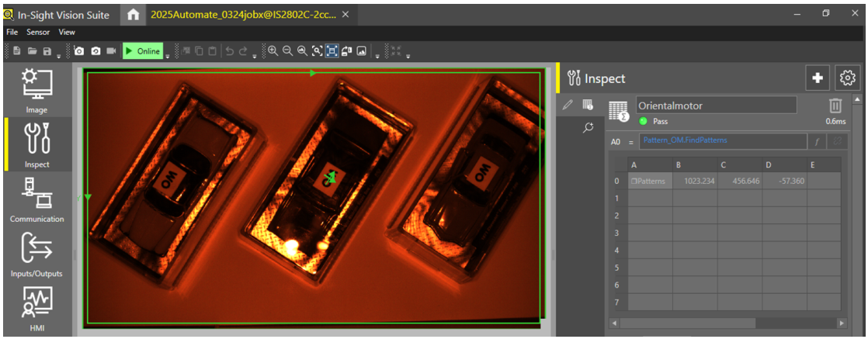Open overflow arrow after picture display icon
Screen dimensions: 868x339
[x=377, y=55]
